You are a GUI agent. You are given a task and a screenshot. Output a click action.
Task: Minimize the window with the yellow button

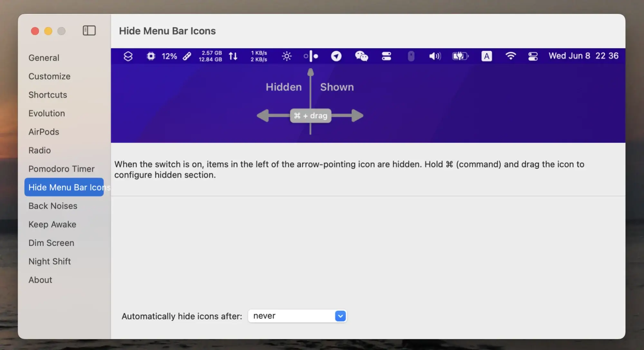click(x=48, y=31)
